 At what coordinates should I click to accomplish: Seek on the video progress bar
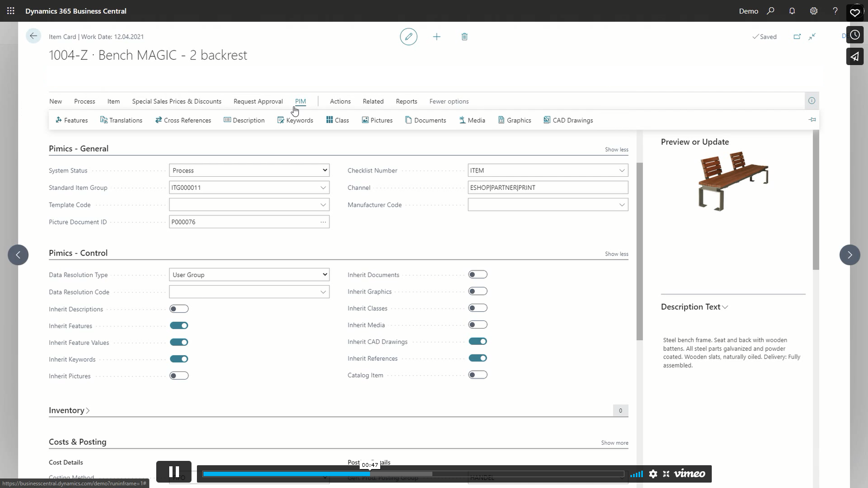pyautogui.click(x=413, y=474)
